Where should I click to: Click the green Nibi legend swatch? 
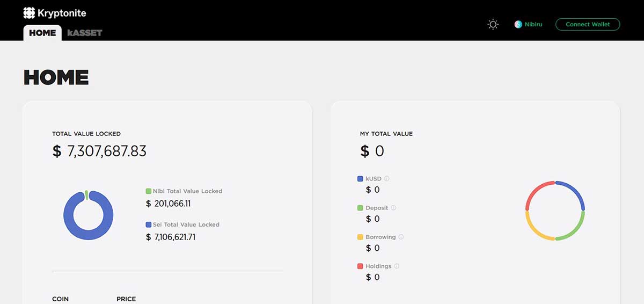pyautogui.click(x=149, y=191)
